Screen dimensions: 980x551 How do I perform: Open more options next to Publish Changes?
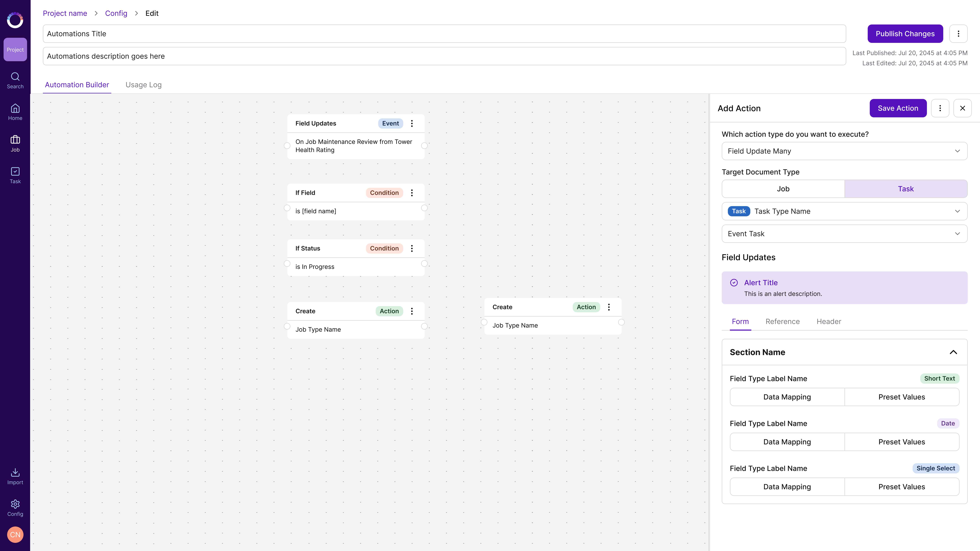958,34
